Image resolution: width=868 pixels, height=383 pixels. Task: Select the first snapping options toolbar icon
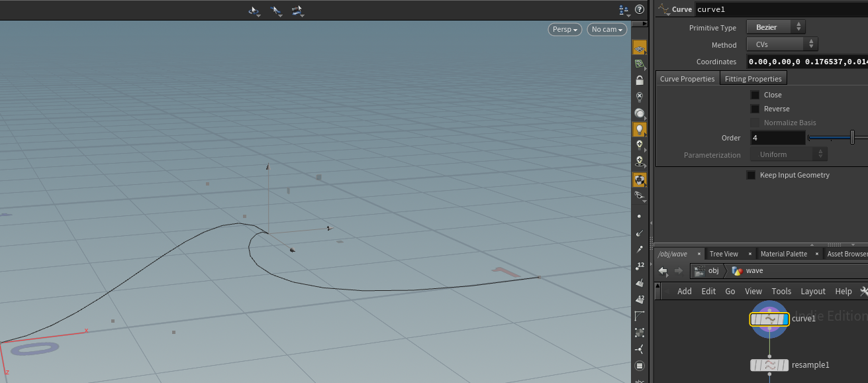(254, 11)
